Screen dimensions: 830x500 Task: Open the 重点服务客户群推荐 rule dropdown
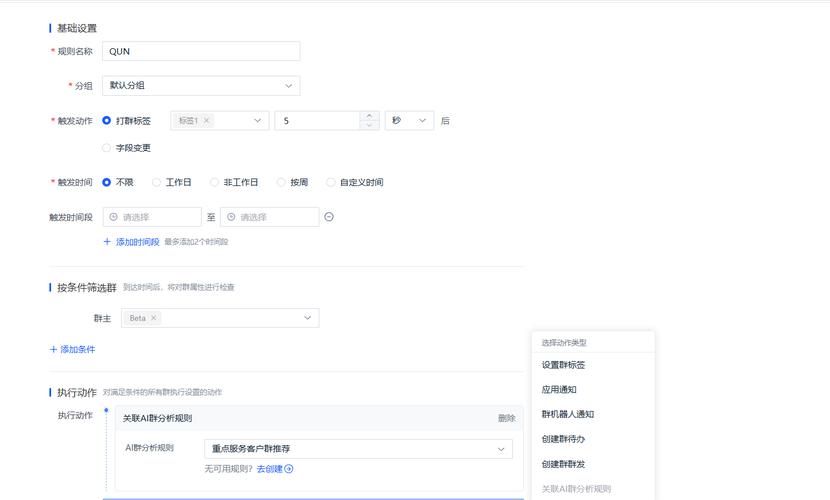coord(358,449)
